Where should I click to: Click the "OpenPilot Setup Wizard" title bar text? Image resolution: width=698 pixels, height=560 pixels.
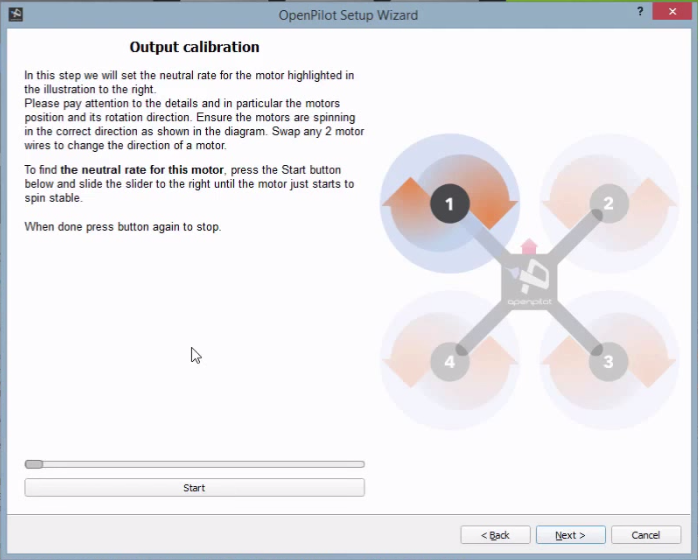point(348,15)
